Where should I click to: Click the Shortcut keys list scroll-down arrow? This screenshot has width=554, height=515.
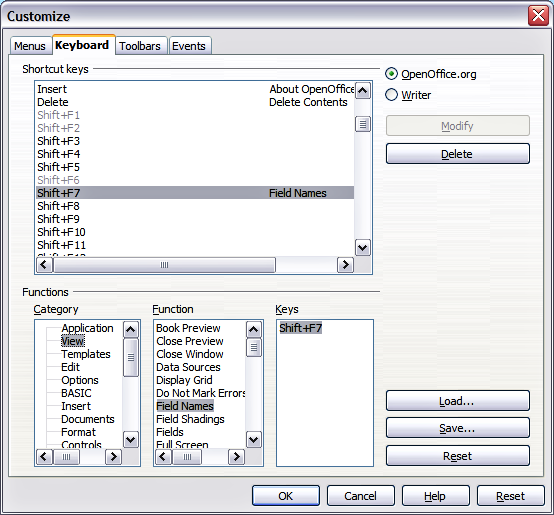(363, 247)
